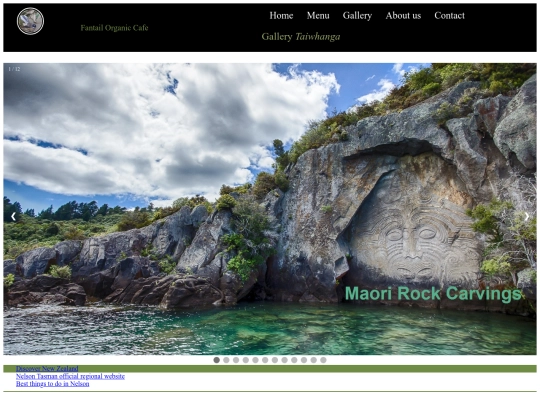Select the second slideshow dot

point(226,360)
